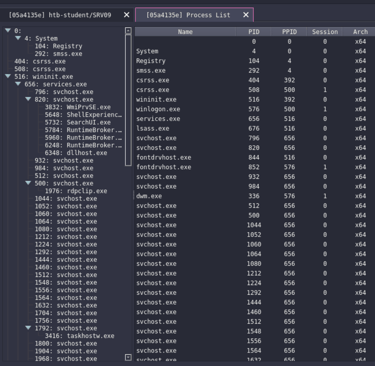The image size is (375, 366).
Task: Select 1976: rdpclip.exe in the tree
Action: [76, 191]
